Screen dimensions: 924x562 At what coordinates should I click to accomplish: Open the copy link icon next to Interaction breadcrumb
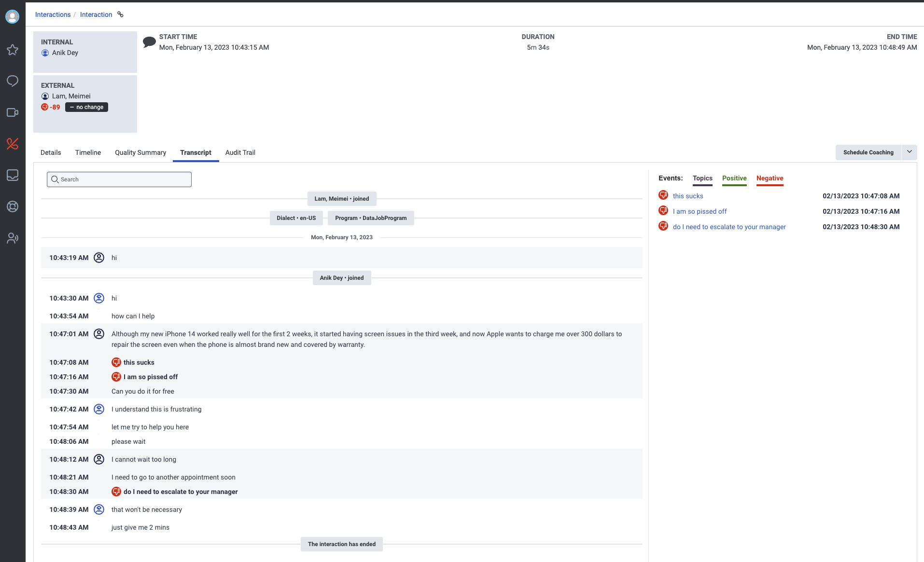pyautogui.click(x=120, y=14)
